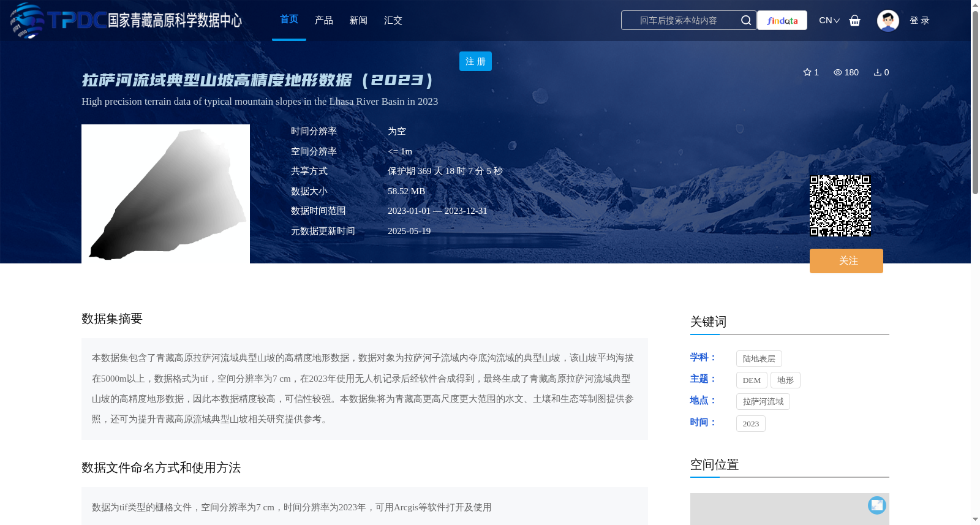Viewport: 980px width, 525px height.
Task: Click the protection period value 保护期 369 天
Action: [x=445, y=171]
